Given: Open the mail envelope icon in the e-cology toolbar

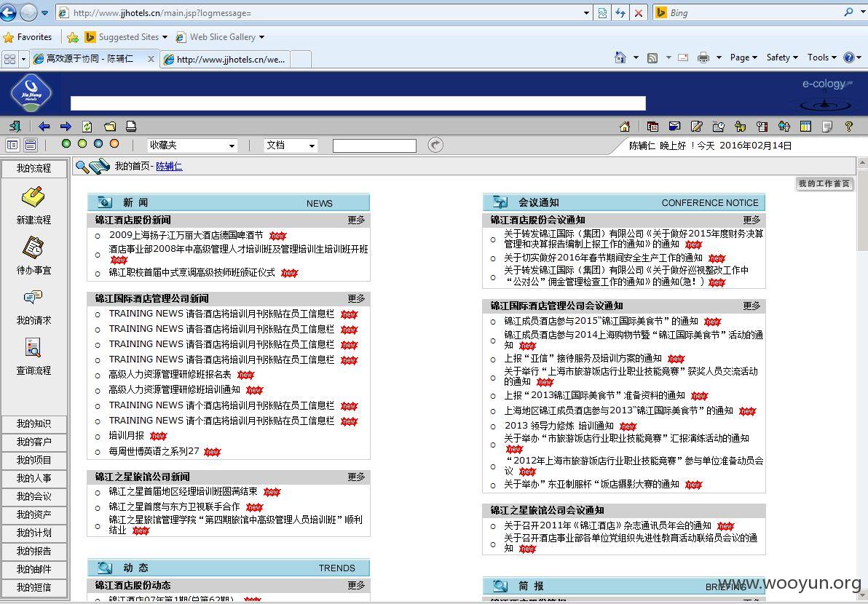Looking at the screenshot, I should pos(674,127).
